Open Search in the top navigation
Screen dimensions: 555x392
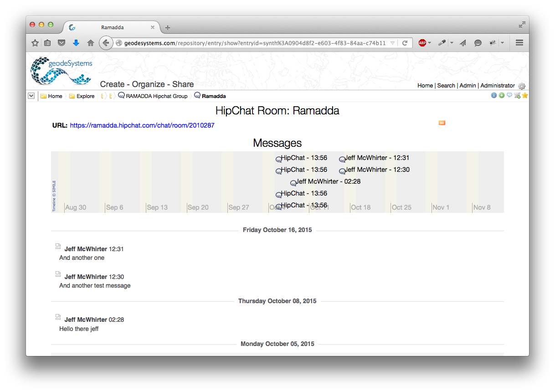coord(446,86)
